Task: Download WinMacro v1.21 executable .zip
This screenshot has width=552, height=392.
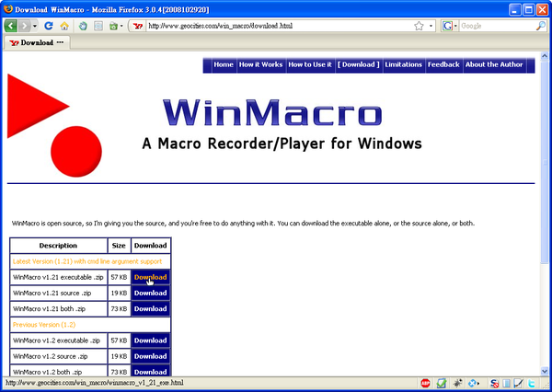Action: point(150,278)
